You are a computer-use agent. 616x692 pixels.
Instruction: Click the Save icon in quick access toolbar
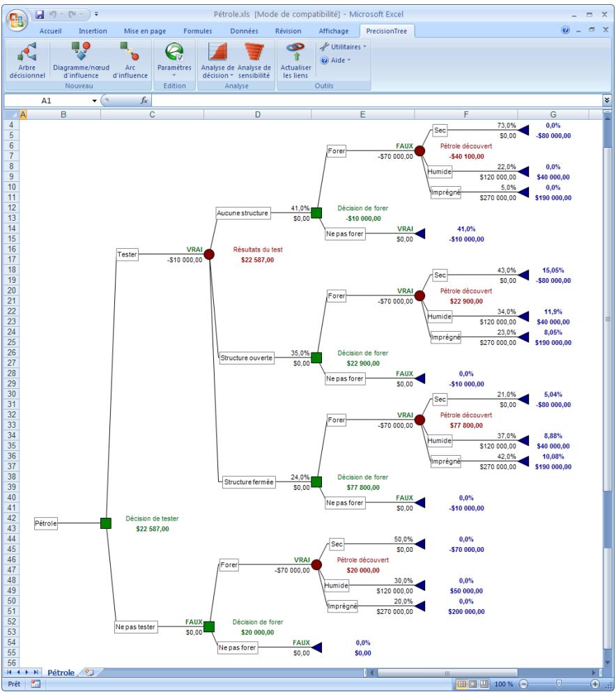pyautogui.click(x=40, y=14)
